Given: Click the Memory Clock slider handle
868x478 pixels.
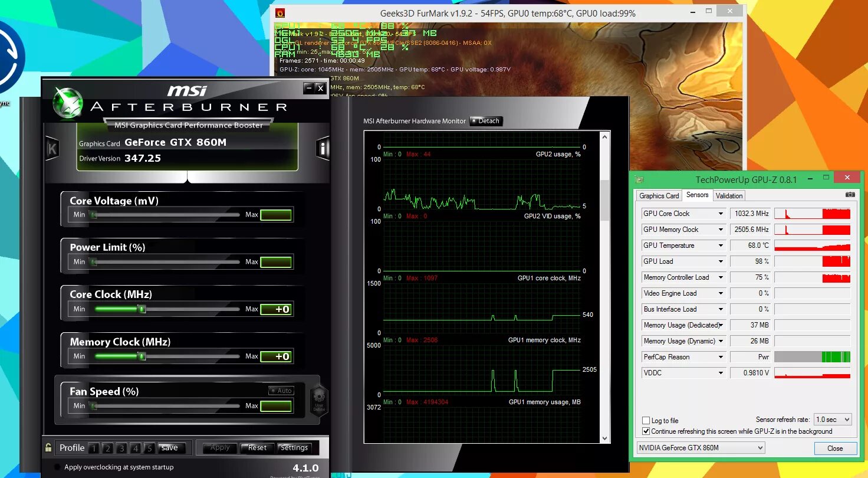Looking at the screenshot, I should 142,356.
